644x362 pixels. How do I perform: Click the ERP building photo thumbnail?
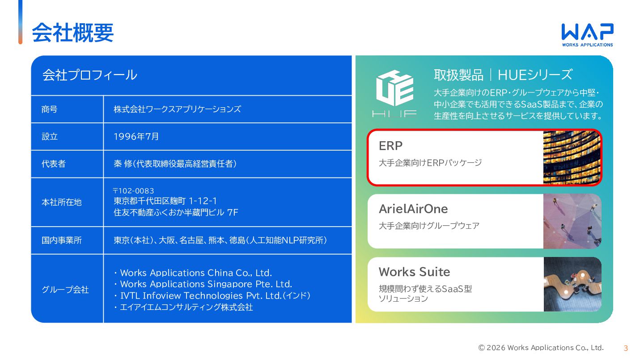(x=572, y=157)
